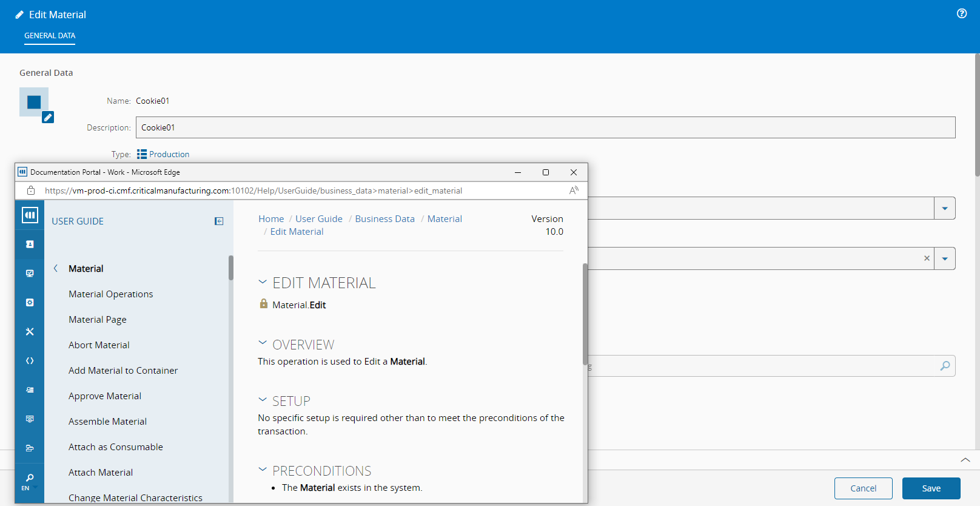
Task: Click the Documentation Portal home logo icon
Action: (x=30, y=215)
